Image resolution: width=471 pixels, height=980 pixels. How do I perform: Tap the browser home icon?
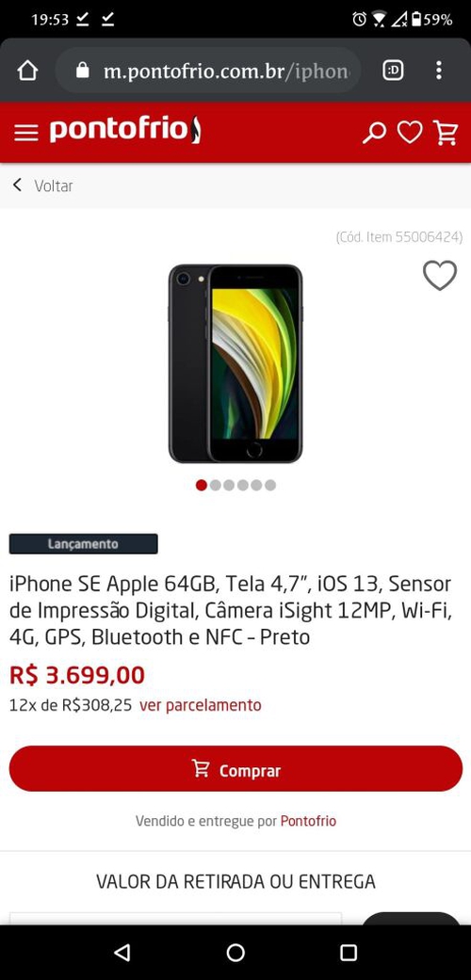pos(27,71)
